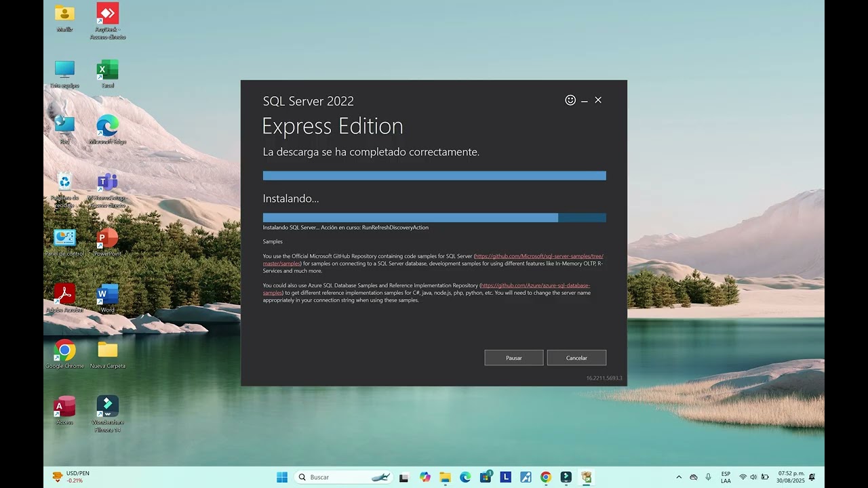Open Microsoft Edge from the taskbar

tap(465, 477)
